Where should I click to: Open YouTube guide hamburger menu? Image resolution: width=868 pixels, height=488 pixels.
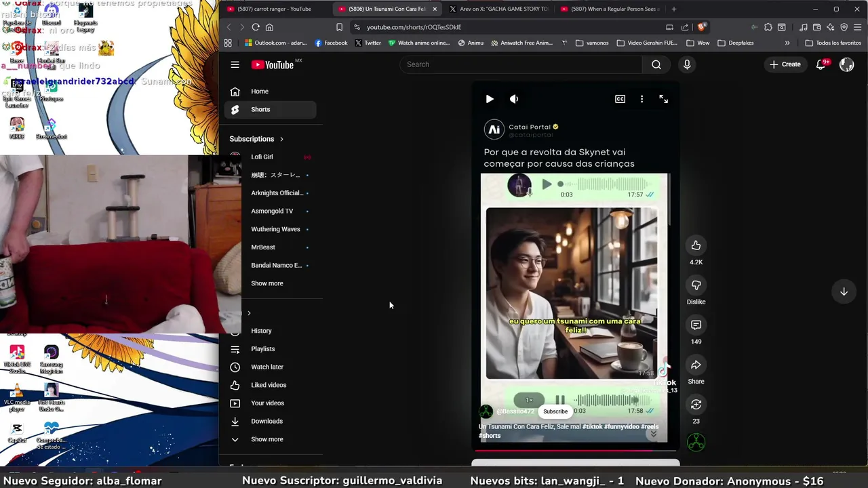[235, 64]
